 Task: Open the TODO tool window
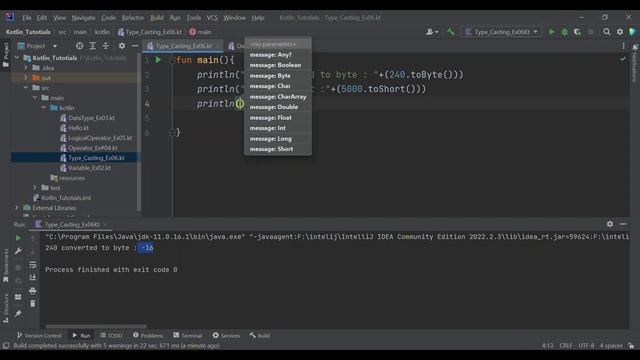click(x=111, y=336)
